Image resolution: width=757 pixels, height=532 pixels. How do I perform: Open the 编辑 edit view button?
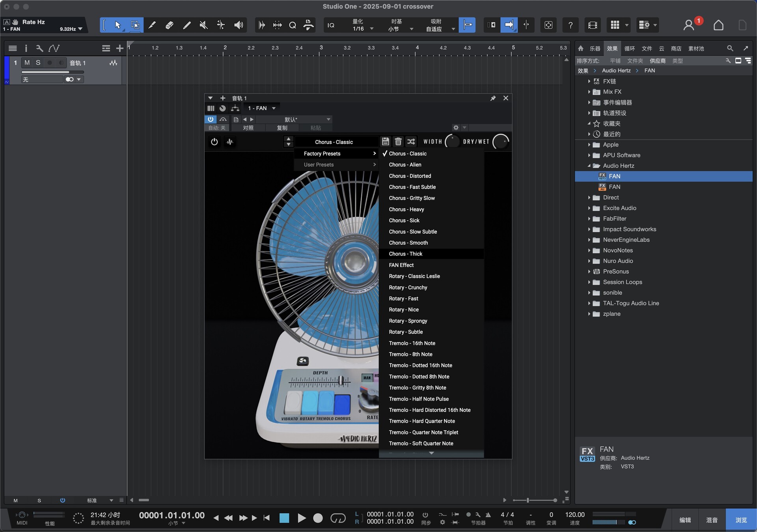tap(685, 520)
